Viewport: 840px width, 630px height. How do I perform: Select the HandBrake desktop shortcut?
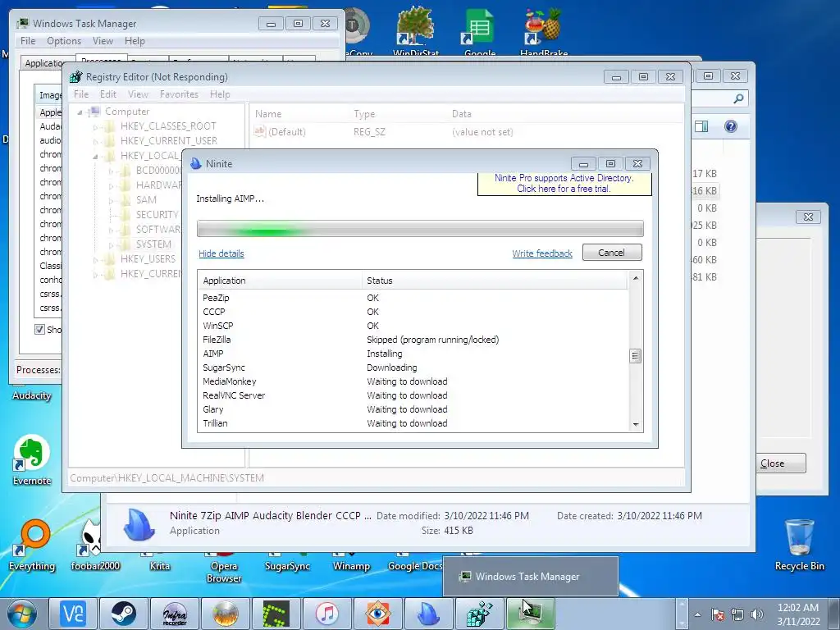click(544, 31)
